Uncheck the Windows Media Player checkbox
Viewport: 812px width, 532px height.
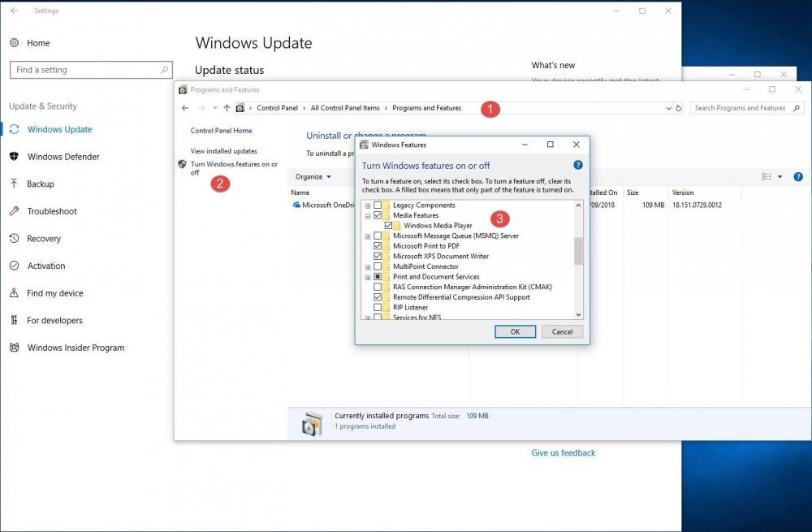click(388, 225)
